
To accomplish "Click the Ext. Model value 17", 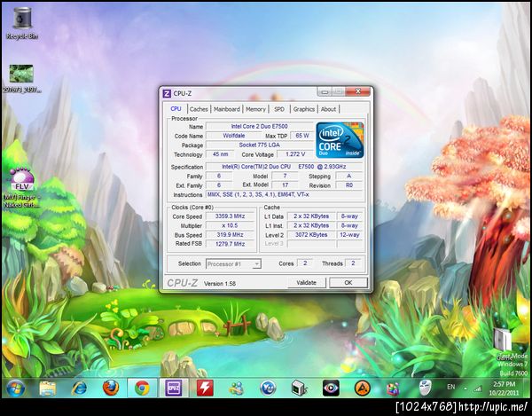I will coord(285,185).
